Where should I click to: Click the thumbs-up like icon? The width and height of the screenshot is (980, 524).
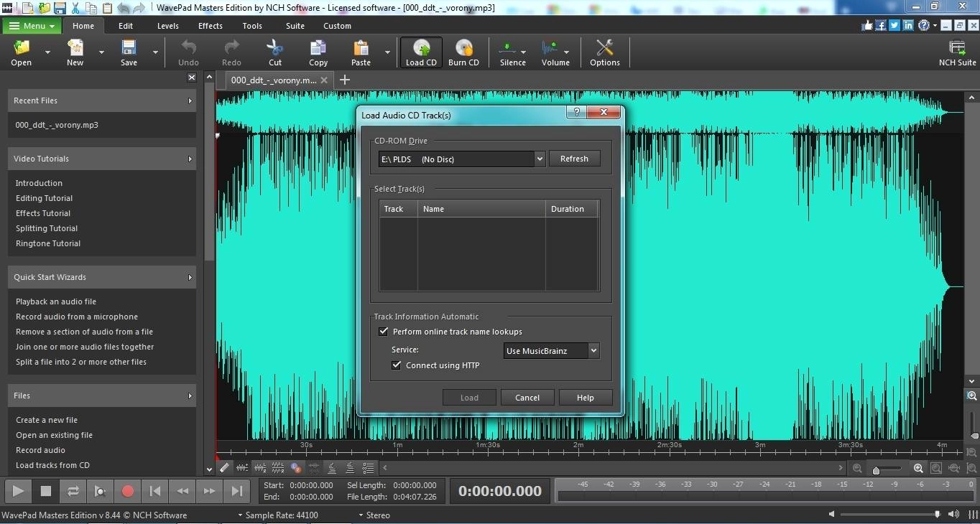click(x=867, y=25)
